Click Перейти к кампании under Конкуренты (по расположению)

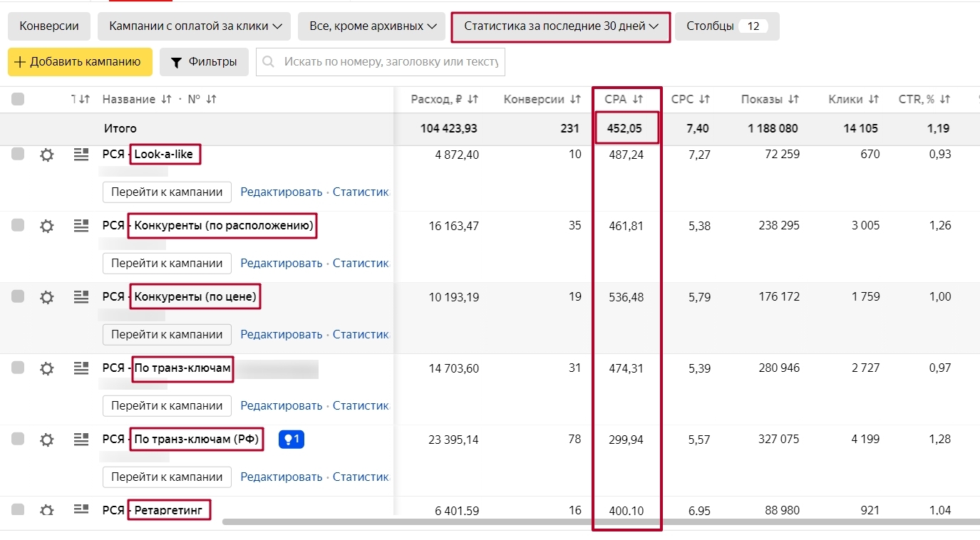click(167, 263)
